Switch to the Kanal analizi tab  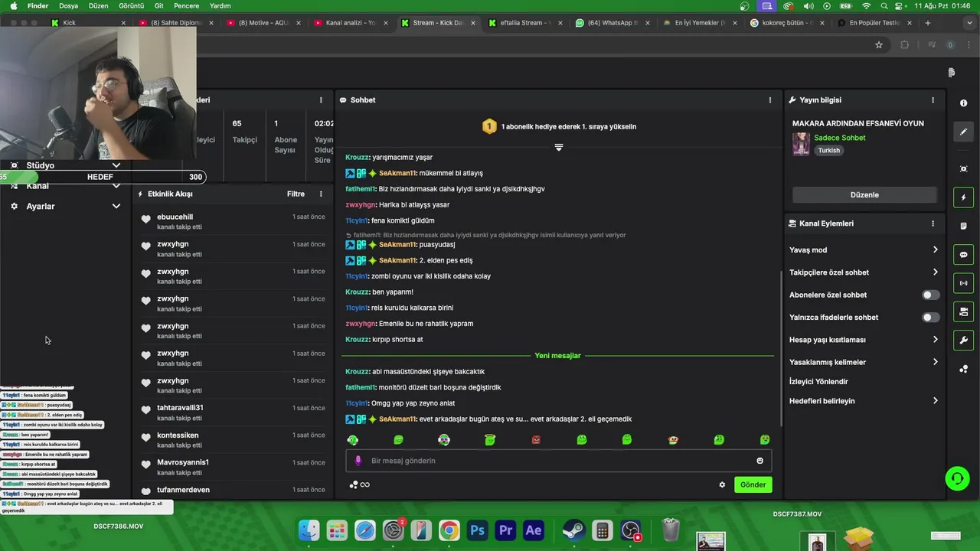click(350, 23)
